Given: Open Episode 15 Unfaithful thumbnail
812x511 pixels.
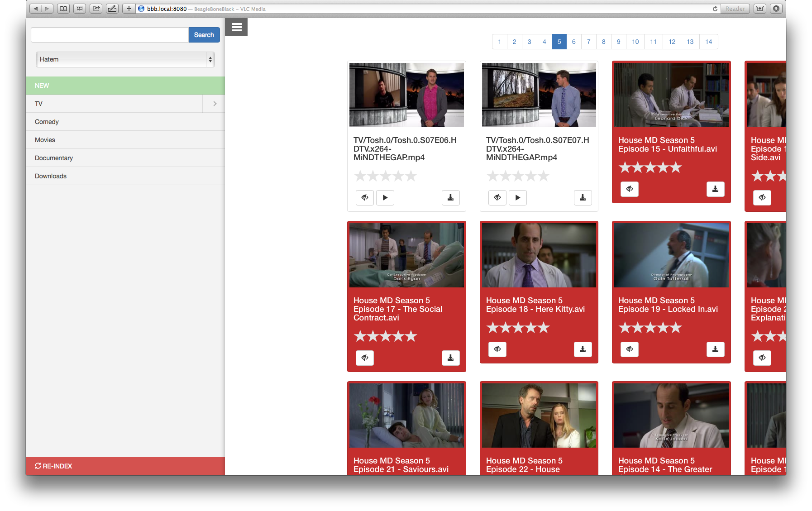Looking at the screenshot, I should [671, 95].
